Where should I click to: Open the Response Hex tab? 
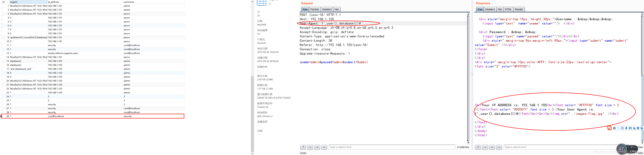[x=500, y=9]
